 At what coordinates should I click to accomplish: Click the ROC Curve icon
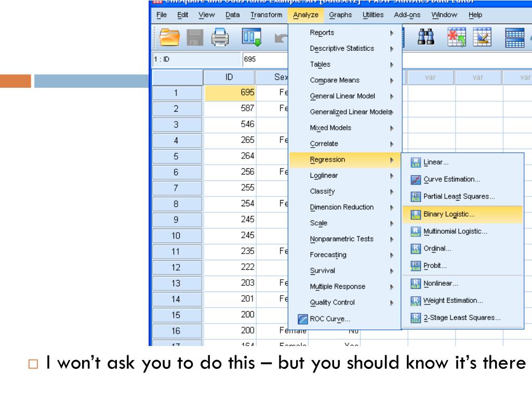303,319
